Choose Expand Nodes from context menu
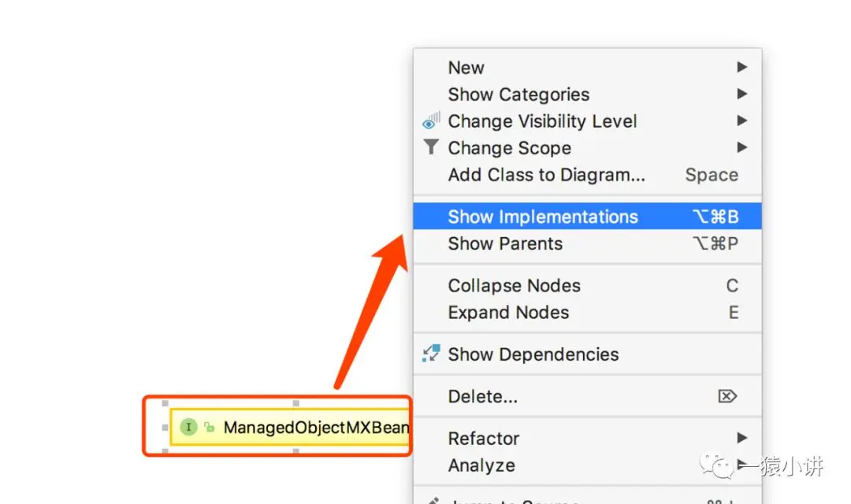The width and height of the screenshot is (851, 504). tap(508, 313)
